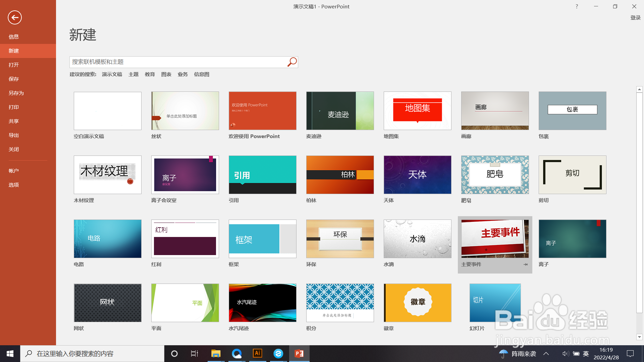Pin the 主要事件 template to list

pyautogui.click(x=525, y=264)
